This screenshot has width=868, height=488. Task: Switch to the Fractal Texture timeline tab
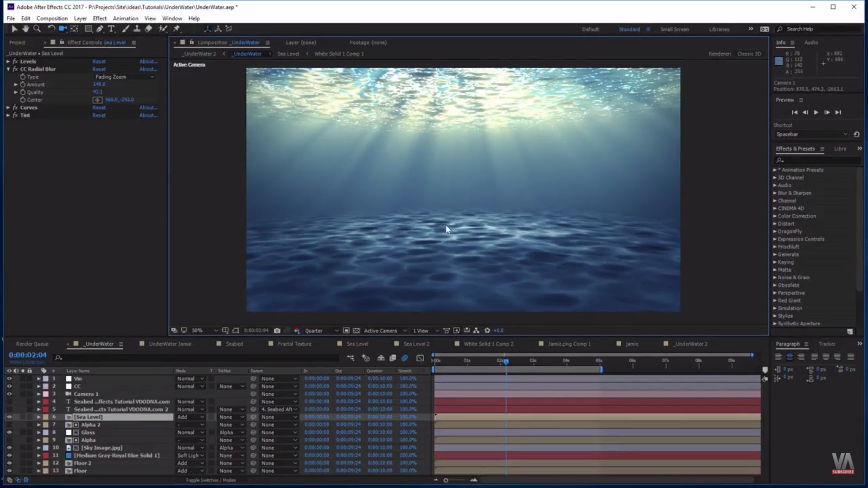click(x=294, y=344)
